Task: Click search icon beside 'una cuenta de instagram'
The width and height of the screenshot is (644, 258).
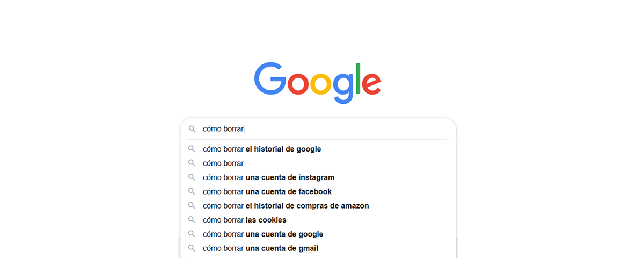Action: (192, 177)
